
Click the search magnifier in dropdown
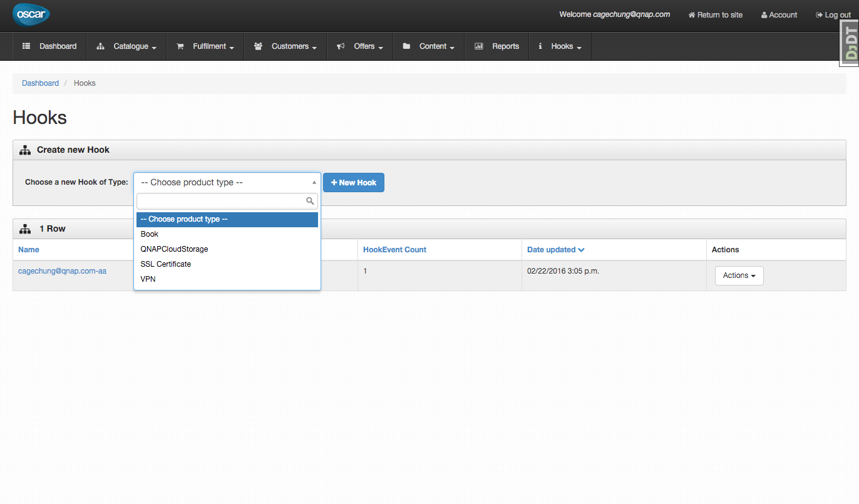coord(309,201)
